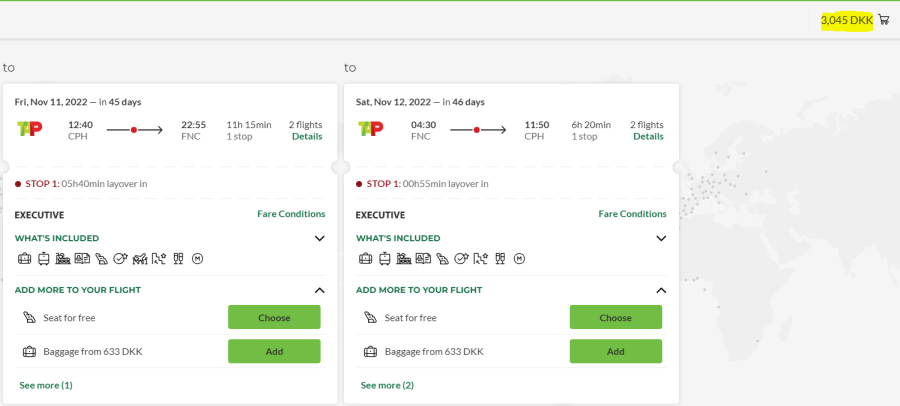Click the seat icon in outbound included features

101,259
